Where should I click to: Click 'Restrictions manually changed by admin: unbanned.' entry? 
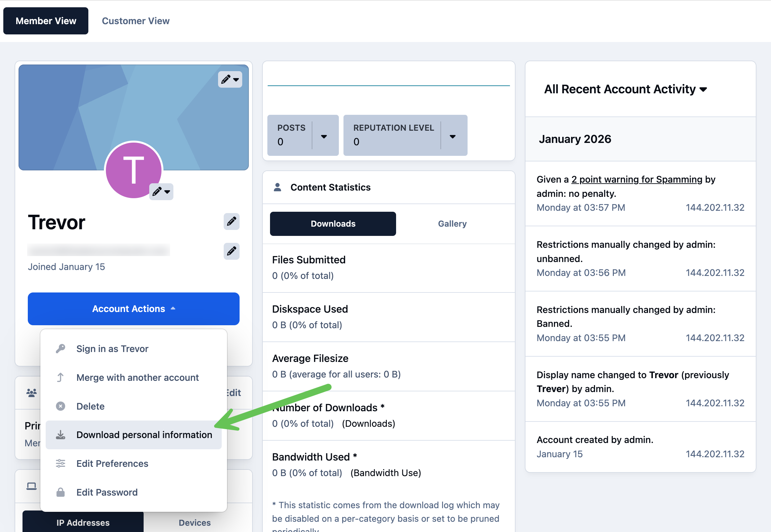point(626,252)
